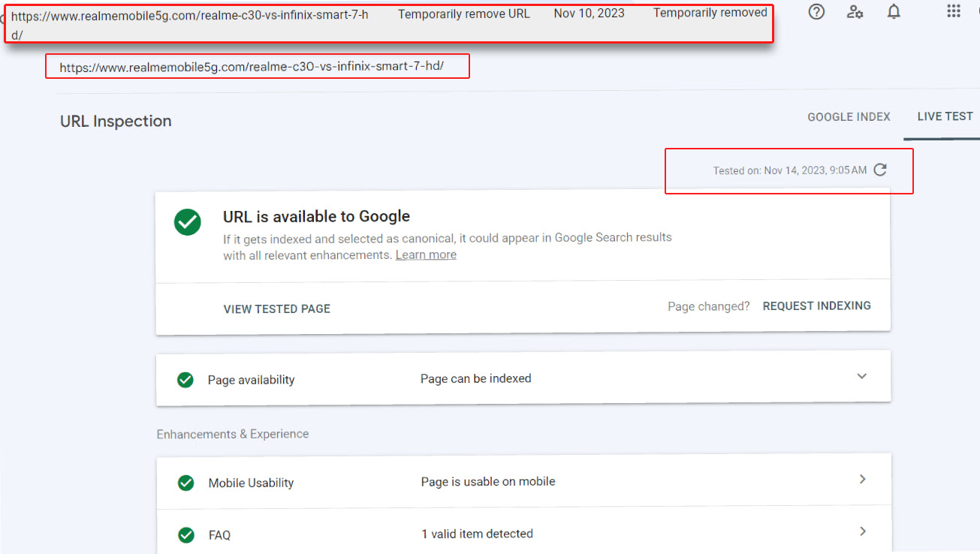Image resolution: width=980 pixels, height=554 pixels.
Task: Open the Help question mark icon
Action: point(816,11)
